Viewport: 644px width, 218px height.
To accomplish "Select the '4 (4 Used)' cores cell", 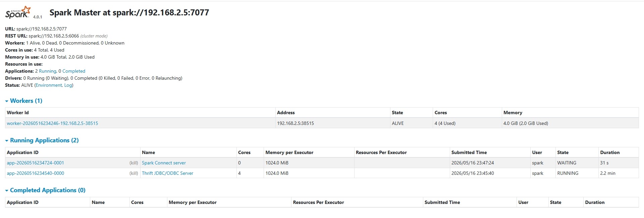I will tap(467, 123).
